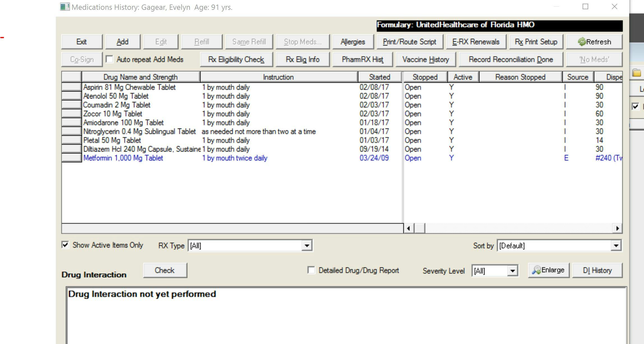
Task: Click the Add button to add medication
Action: pyautogui.click(x=123, y=42)
